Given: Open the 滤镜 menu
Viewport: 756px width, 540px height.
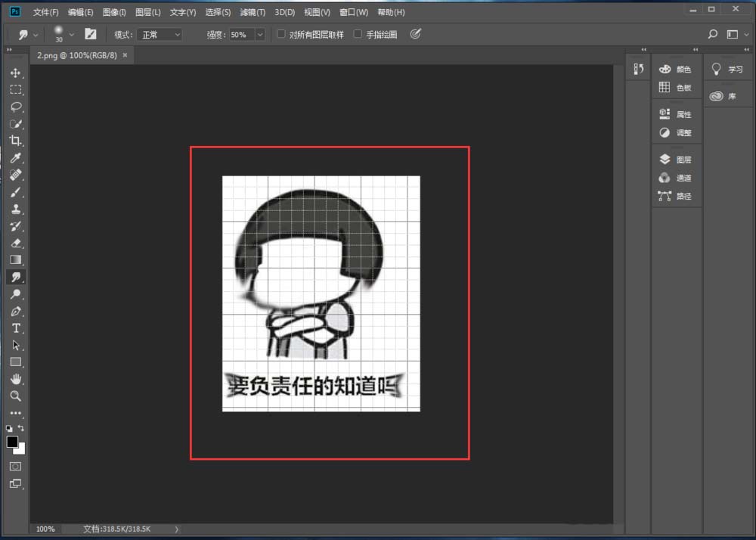Looking at the screenshot, I should [x=253, y=11].
